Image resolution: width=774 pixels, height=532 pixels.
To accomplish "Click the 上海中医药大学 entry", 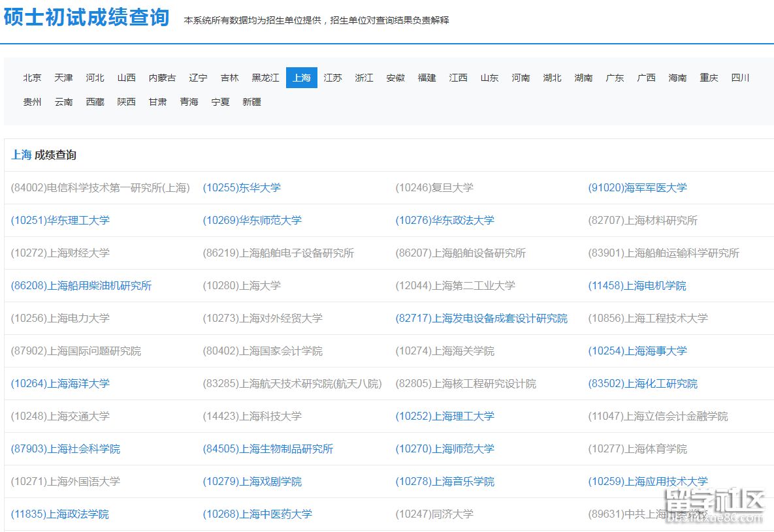I will coord(260,514).
